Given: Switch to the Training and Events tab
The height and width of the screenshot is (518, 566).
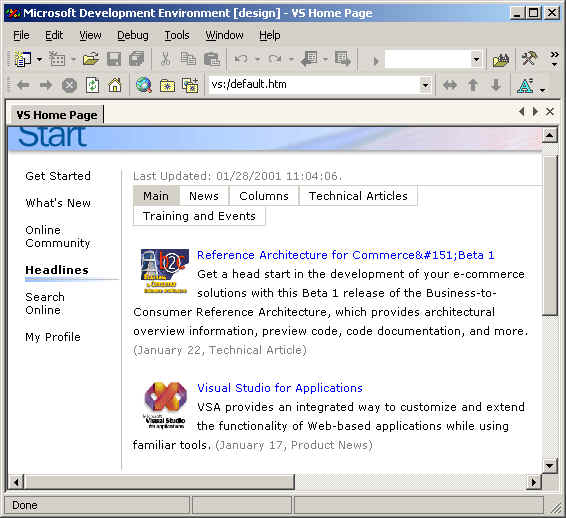Looking at the screenshot, I should 199,216.
